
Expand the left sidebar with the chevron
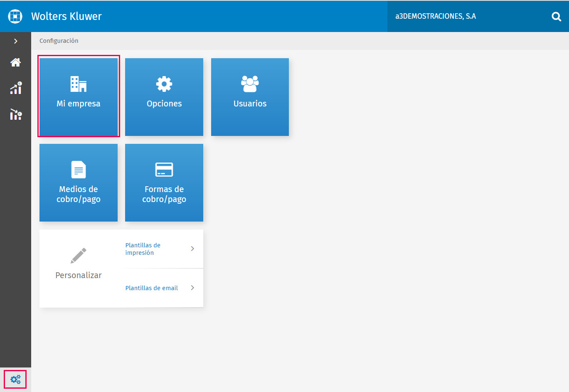coord(16,41)
